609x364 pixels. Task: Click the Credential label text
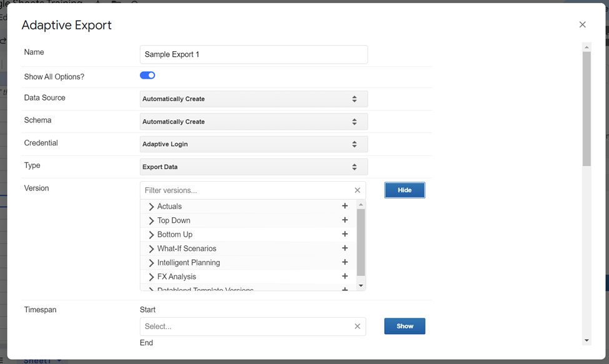tap(41, 143)
